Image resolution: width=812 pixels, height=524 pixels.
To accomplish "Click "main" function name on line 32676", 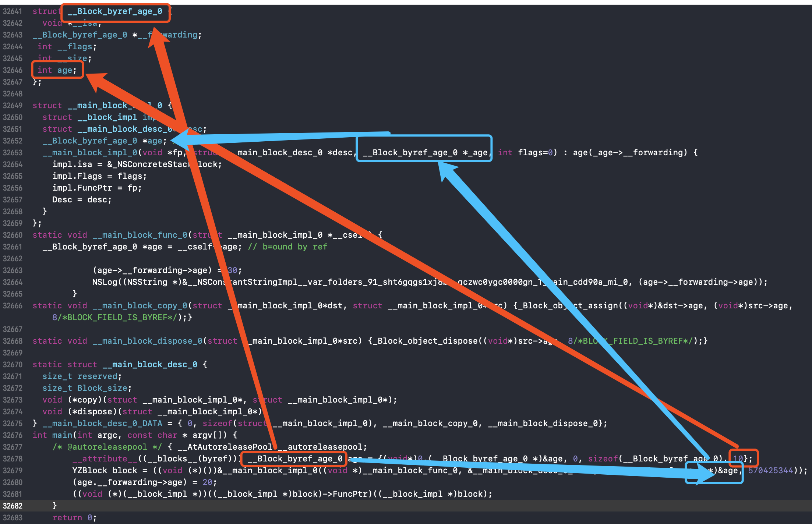I will (x=62, y=435).
